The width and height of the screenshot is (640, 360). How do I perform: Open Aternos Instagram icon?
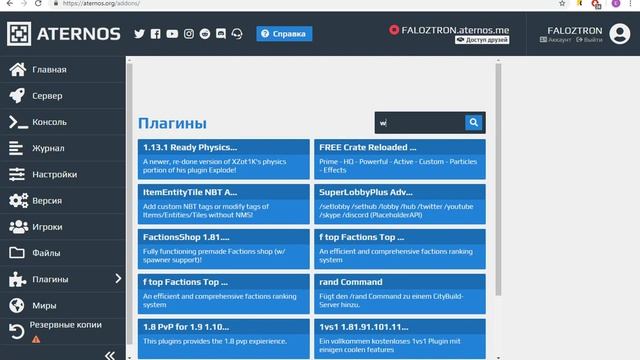[189, 33]
